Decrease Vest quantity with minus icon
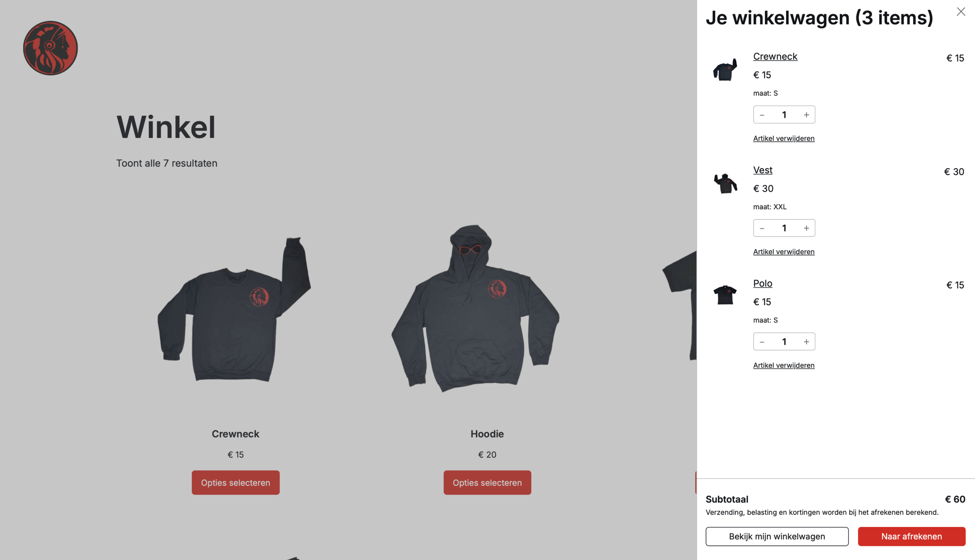 [x=762, y=229]
